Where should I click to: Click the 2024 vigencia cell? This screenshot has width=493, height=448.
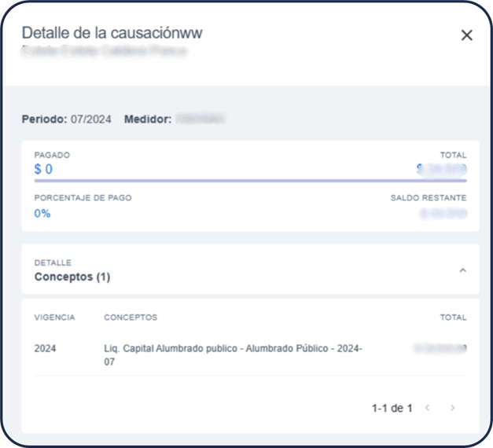click(46, 348)
